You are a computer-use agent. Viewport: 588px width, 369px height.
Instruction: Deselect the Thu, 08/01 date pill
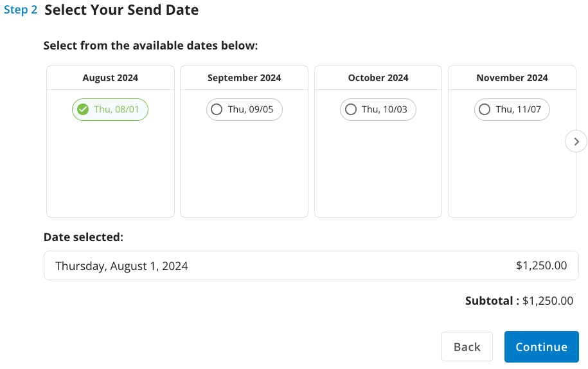pyautogui.click(x=111, y=109)
